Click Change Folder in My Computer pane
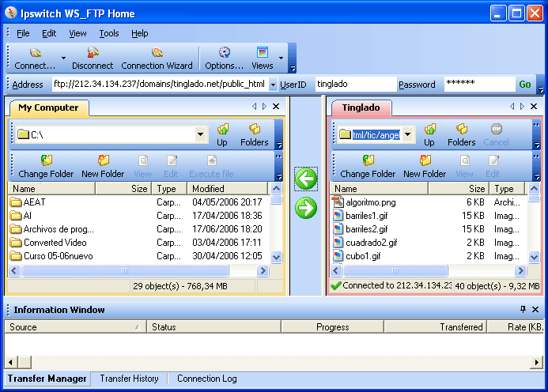The width and height of the screenshot is (548, 392). (x=46, y=166)
